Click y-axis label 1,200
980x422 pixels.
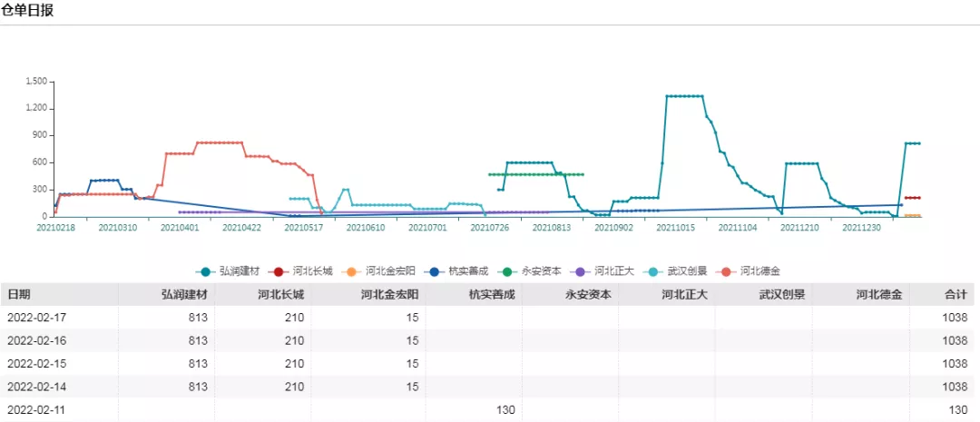click(x=36, y=108)
